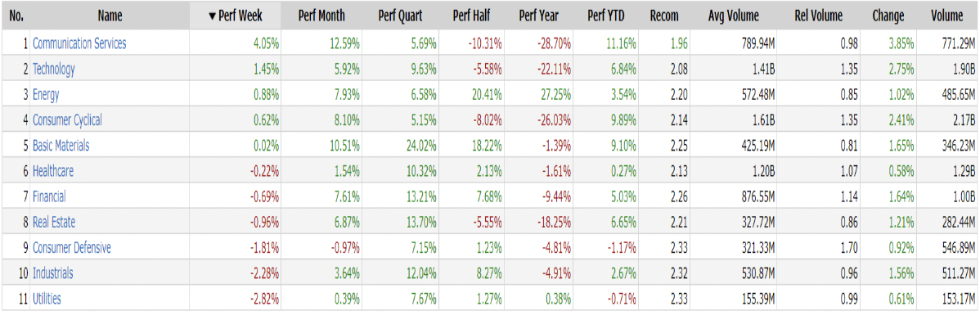Open the Communication Services sector link
The image size is (980, 311).
click(x=79, y=43)
